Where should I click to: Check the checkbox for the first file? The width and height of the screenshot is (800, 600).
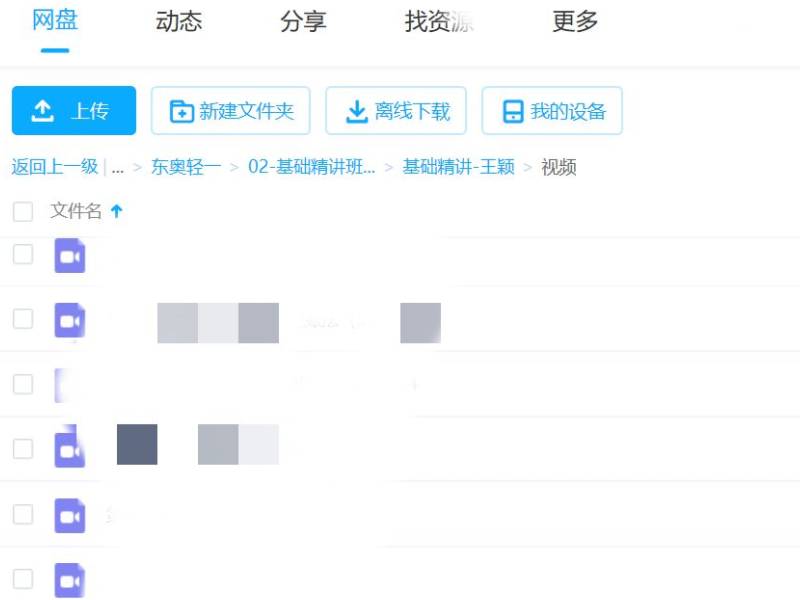[x=22, y=255]
